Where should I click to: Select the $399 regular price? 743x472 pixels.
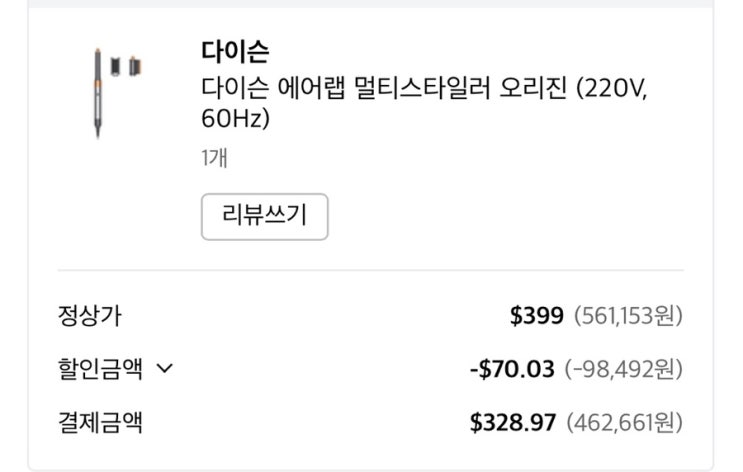(x=537, y=317)
